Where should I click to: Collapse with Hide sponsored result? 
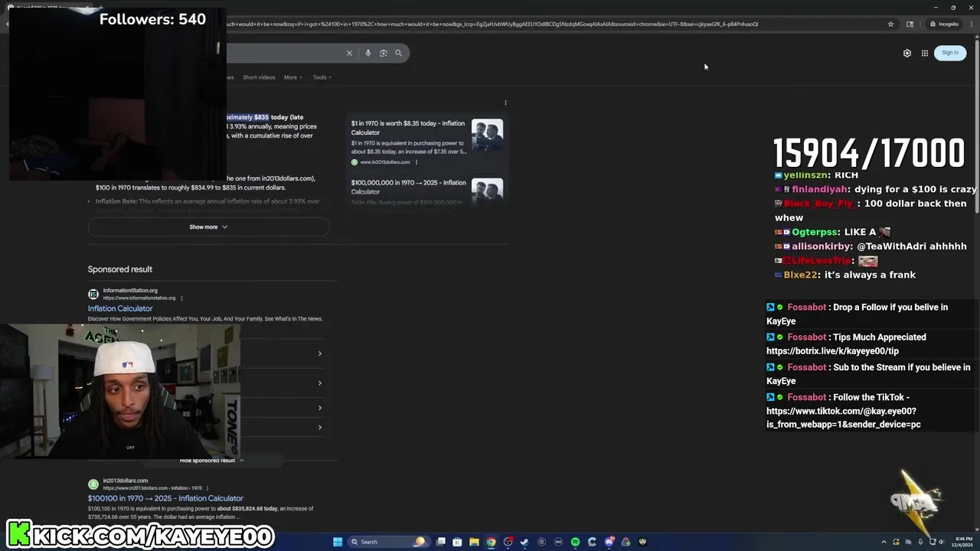212,461
